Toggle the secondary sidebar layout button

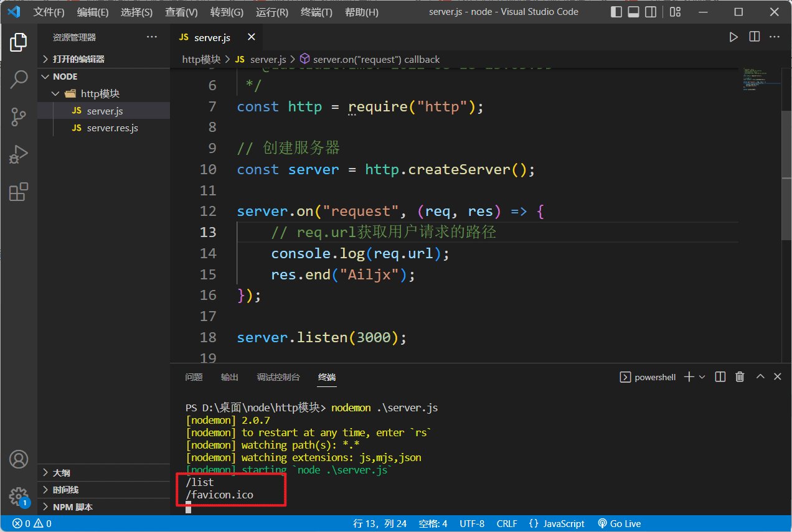[x=650, y=12]
